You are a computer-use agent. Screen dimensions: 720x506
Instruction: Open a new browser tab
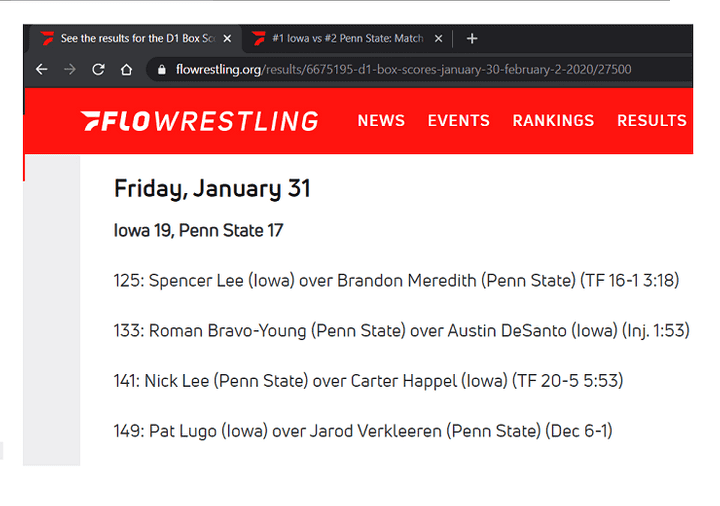pyautogui.click(x=472, y=39)
